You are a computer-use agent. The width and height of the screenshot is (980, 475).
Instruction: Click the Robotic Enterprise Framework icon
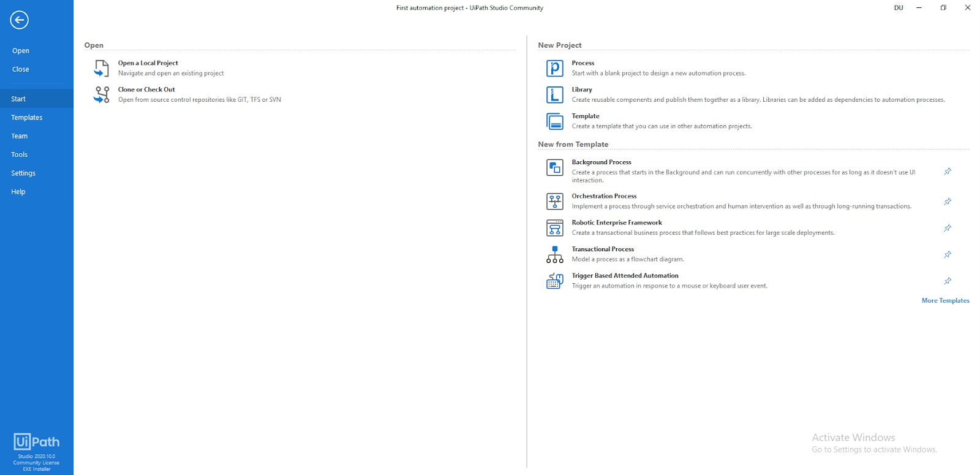click(555, 227)
